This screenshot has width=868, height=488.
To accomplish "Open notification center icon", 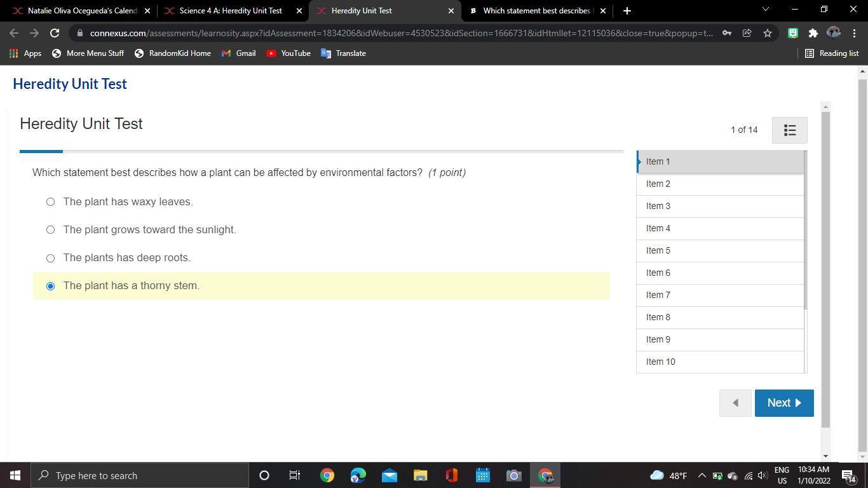I will pos(848,475).
